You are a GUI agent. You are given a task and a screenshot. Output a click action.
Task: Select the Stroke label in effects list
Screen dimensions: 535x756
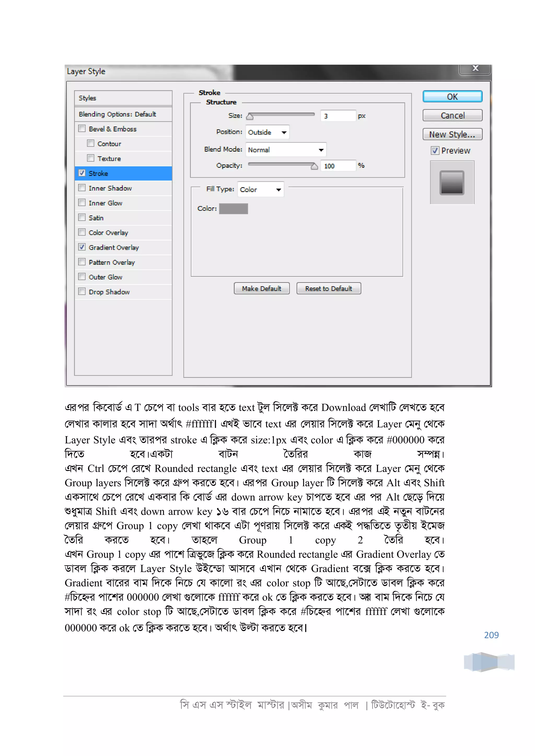coord(98,174)
